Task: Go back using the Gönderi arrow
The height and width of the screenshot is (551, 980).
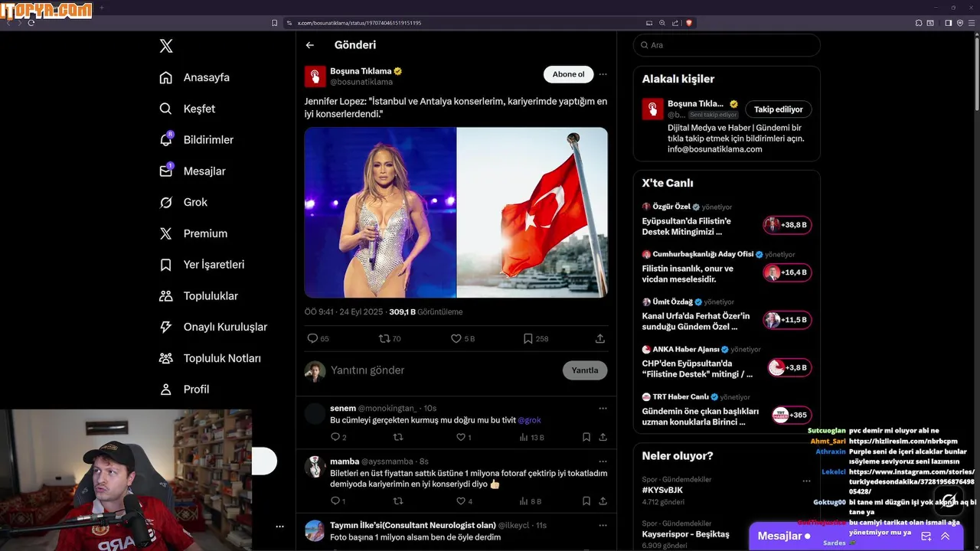Action: point(310,45)
